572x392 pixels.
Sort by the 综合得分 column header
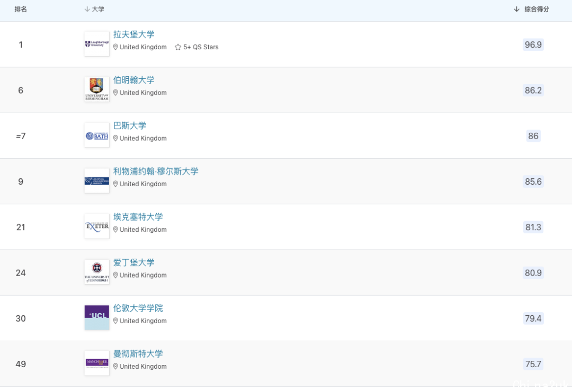click(532, 10)
